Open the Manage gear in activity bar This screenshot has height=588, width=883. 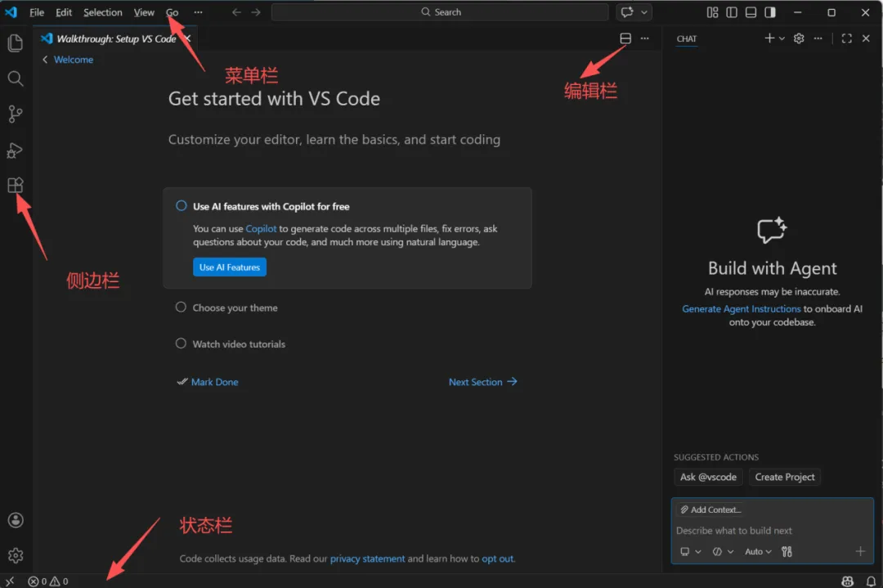point(16,555)
